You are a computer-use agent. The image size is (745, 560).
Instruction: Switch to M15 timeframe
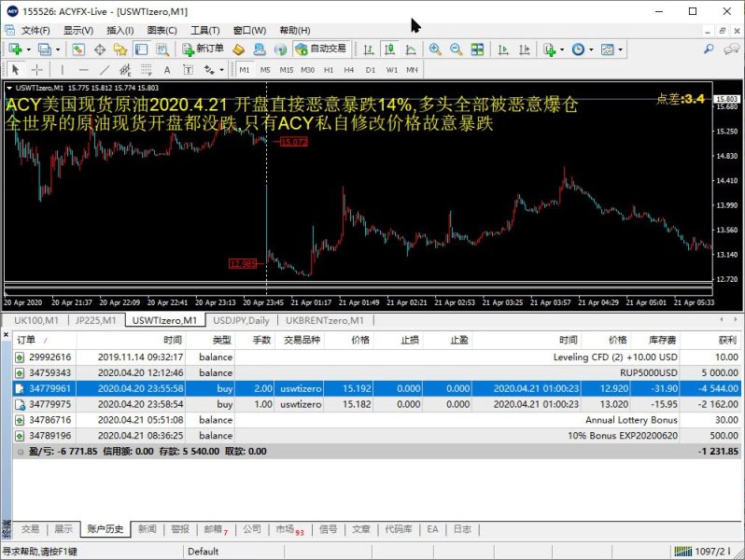click(286, 70)
